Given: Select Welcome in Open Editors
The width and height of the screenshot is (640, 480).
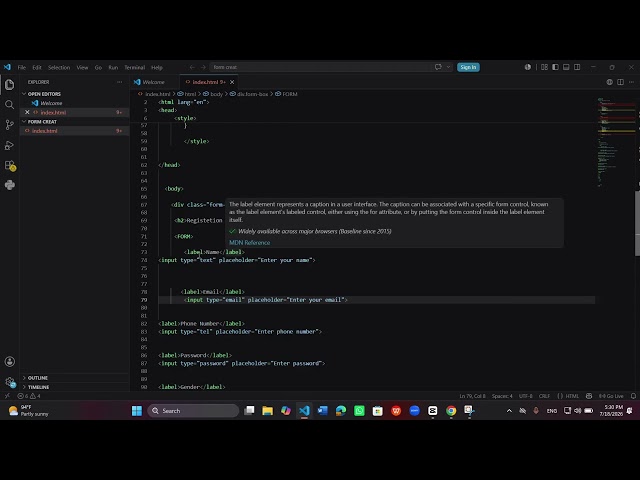Looking at the screenshot, I should tap(51, 103).
